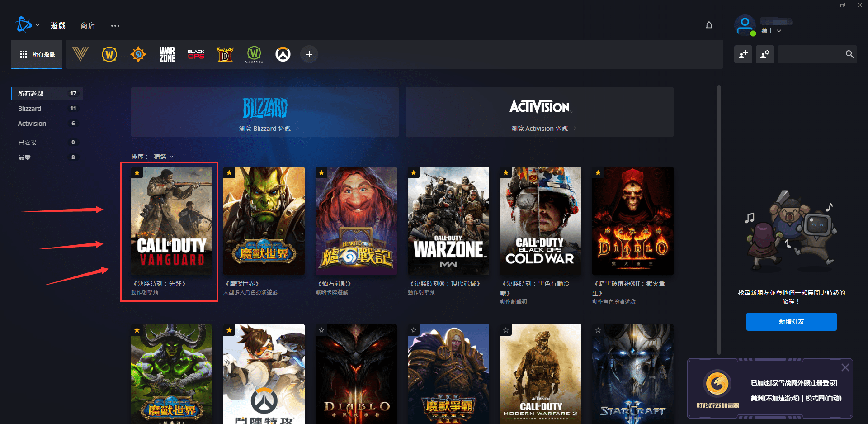Click the user profile avatar

[x=745, y=25]
